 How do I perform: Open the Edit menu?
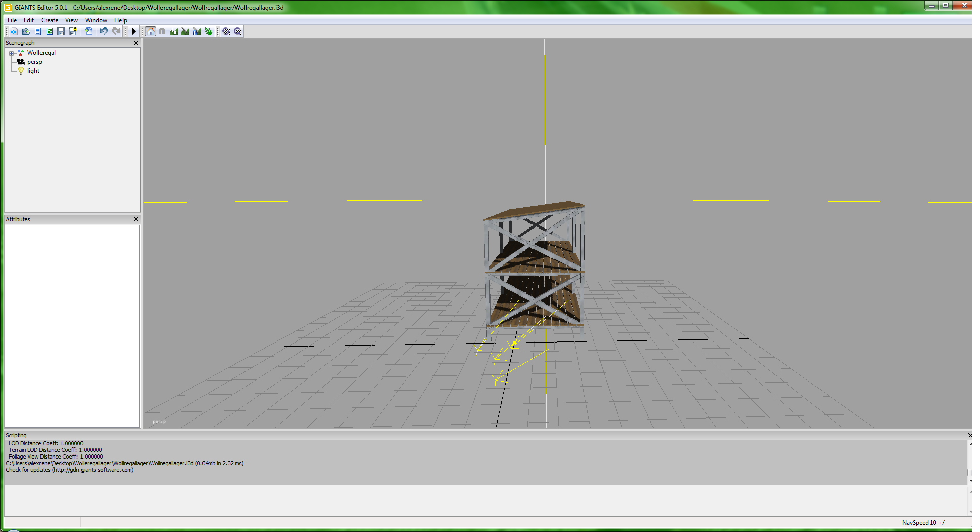point(29,20)
